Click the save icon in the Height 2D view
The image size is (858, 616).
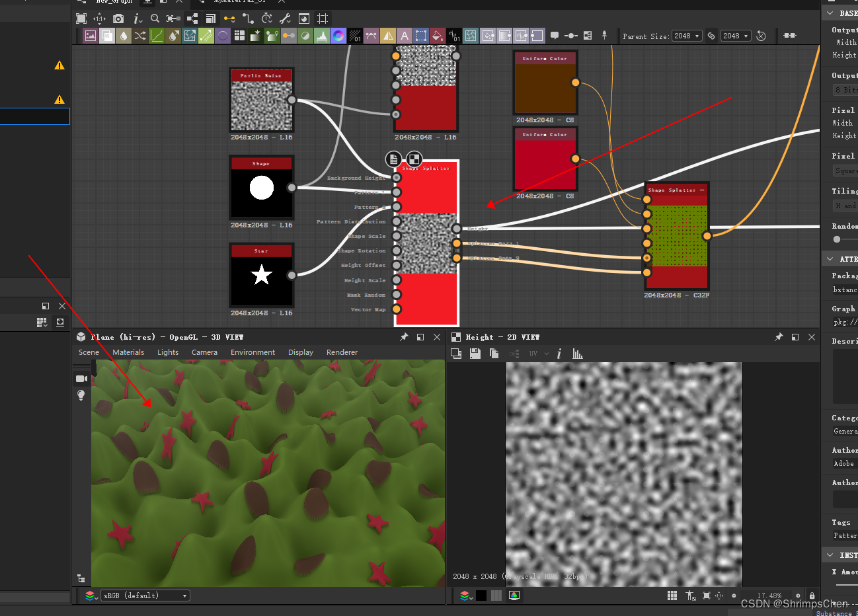(x=475, y=354)
